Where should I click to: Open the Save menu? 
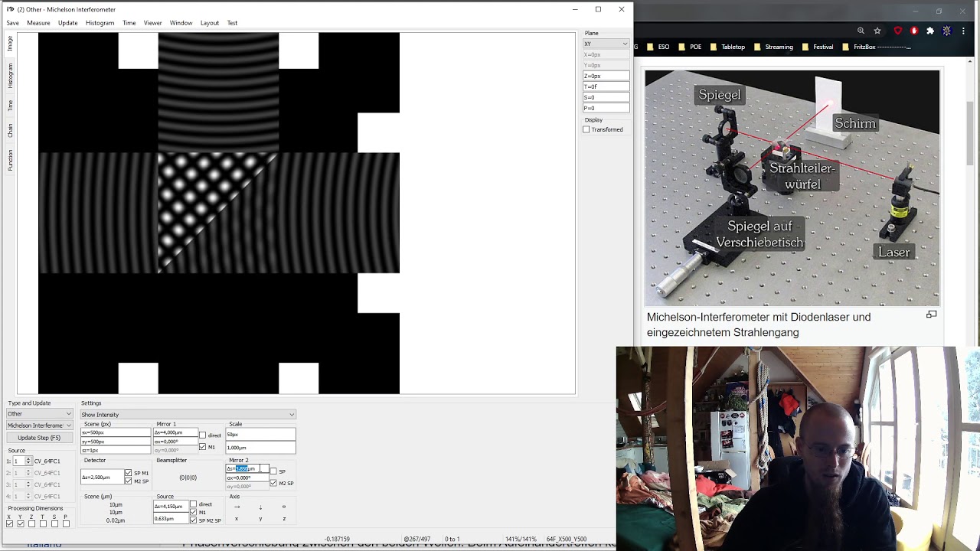point(13,23)
